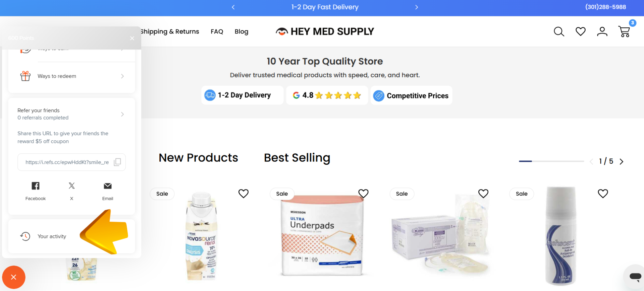
Task: Share referral link via X icon
Action: (71, 186)
